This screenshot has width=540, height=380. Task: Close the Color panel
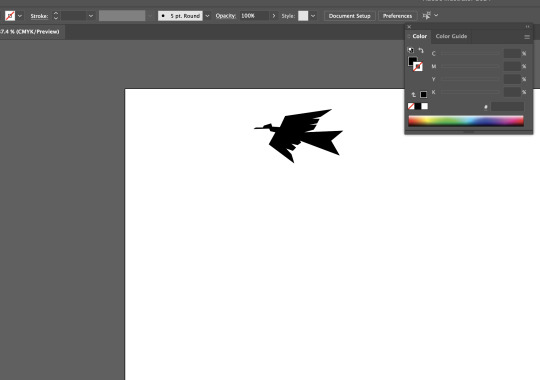409,27
